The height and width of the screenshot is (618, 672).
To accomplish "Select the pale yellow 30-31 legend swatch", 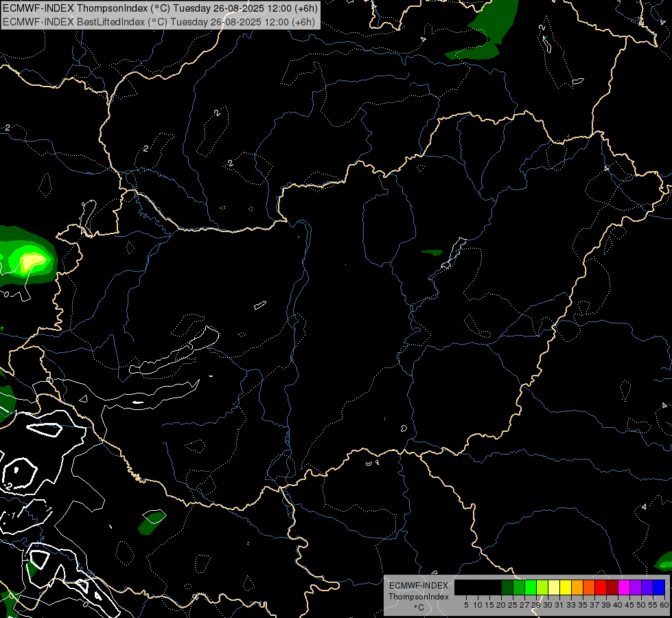I will (x=554, y=587).
